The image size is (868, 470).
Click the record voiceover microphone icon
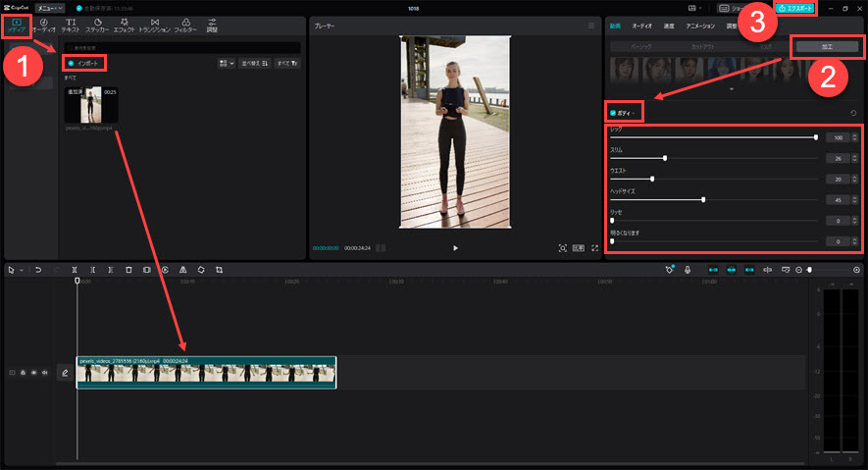coord(687,270)
